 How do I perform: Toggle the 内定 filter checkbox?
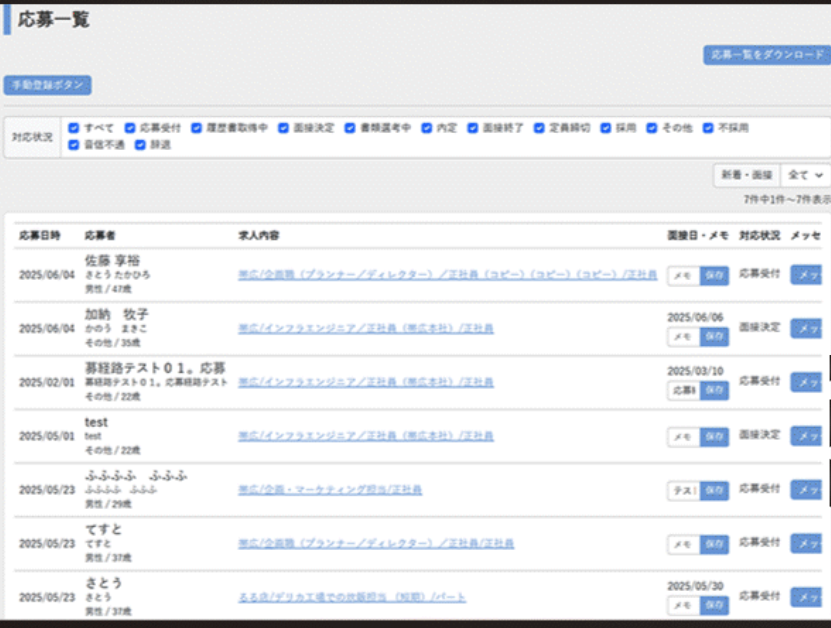click(427, 128)
